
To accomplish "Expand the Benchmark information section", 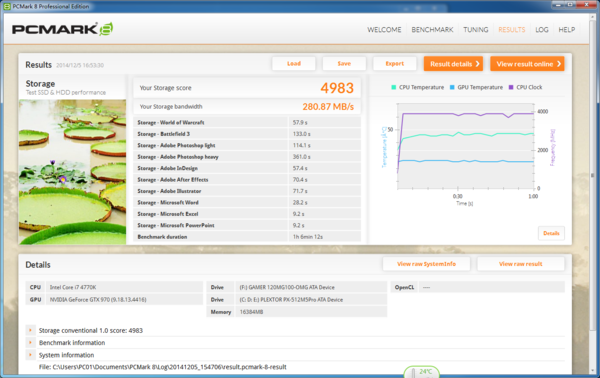I will pos(30,342).
